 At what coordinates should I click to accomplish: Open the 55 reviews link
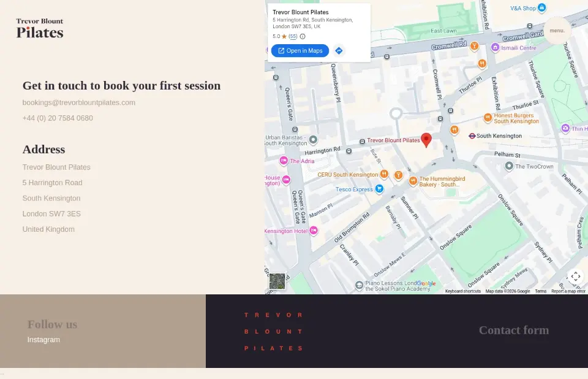pyautogui.click(x=293, y=36)
